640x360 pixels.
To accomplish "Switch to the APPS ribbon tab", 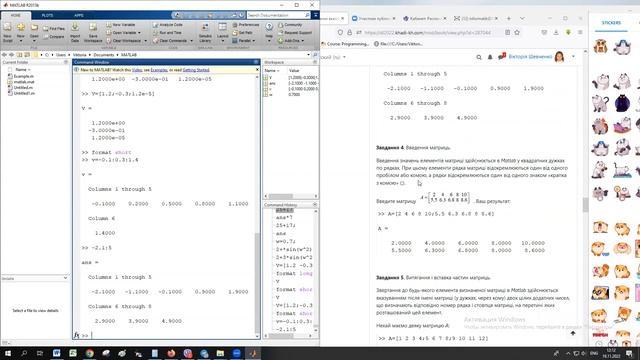I will (x=78, y=16).
